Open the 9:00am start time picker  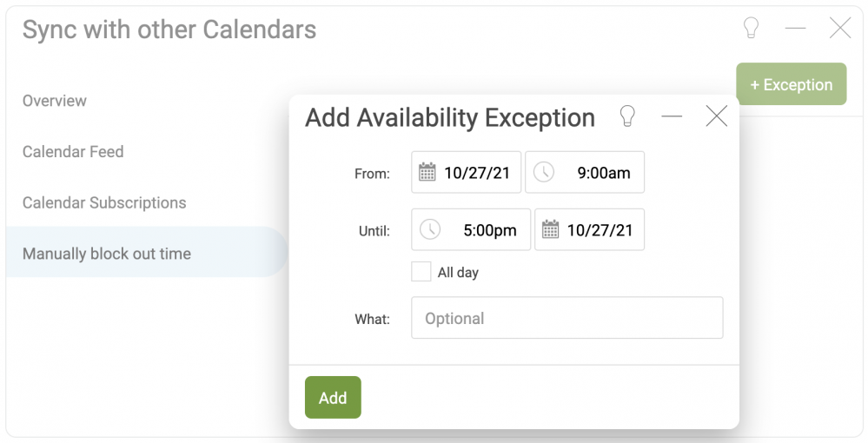(x=585, y=172)
